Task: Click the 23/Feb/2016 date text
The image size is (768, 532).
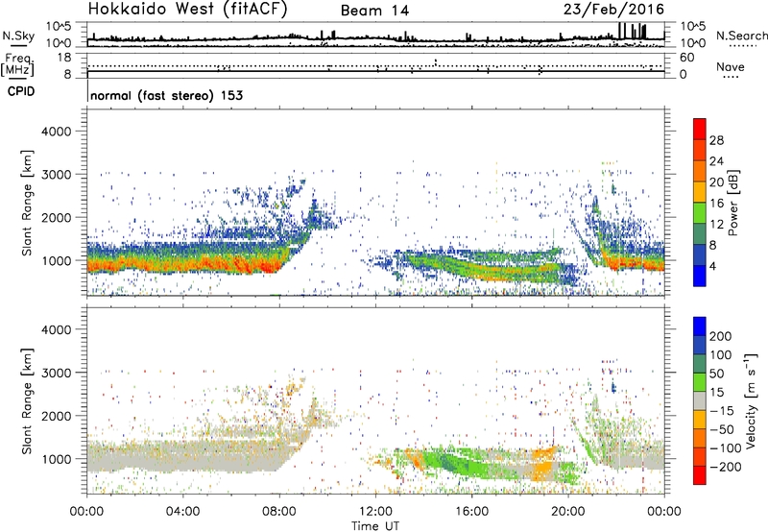Action: [x=613, y=10]
